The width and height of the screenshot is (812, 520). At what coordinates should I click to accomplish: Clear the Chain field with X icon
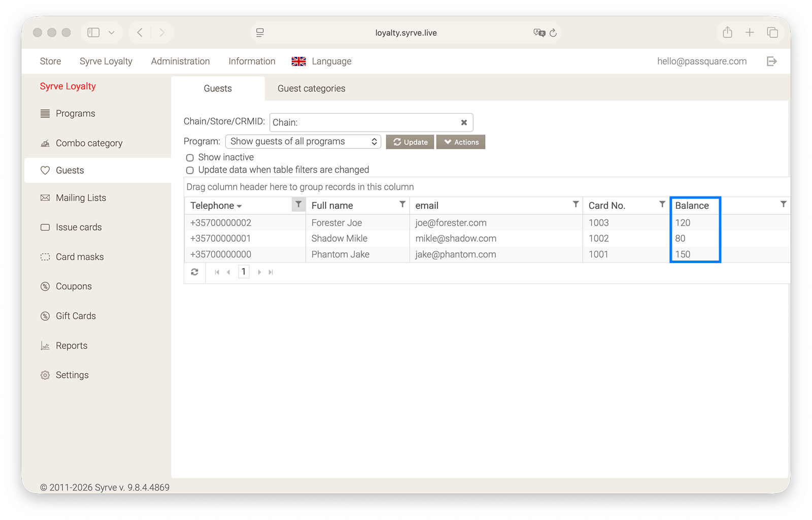(464, 122)
